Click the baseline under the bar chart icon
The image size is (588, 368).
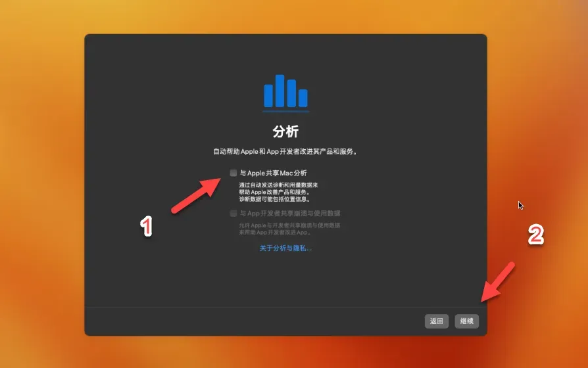pos(285,110)
